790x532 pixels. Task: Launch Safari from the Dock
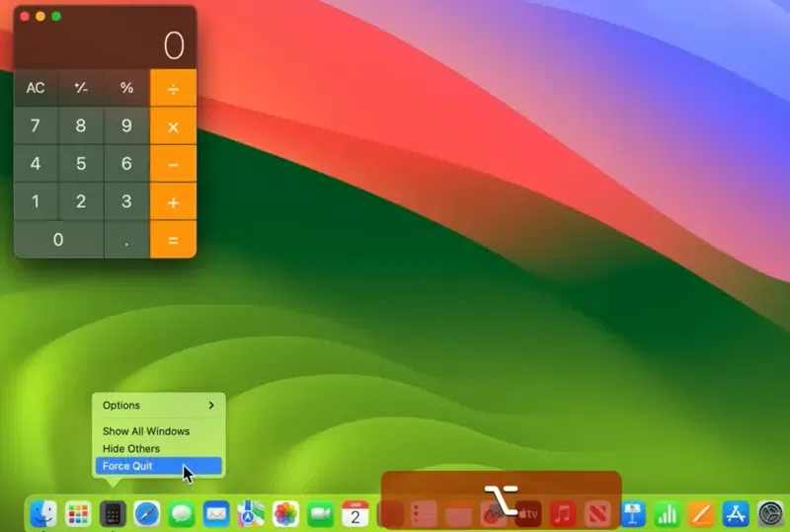146,514
